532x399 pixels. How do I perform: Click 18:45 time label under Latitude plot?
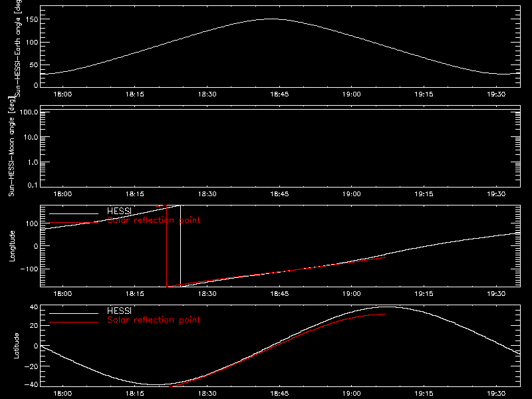coord(279,393)
